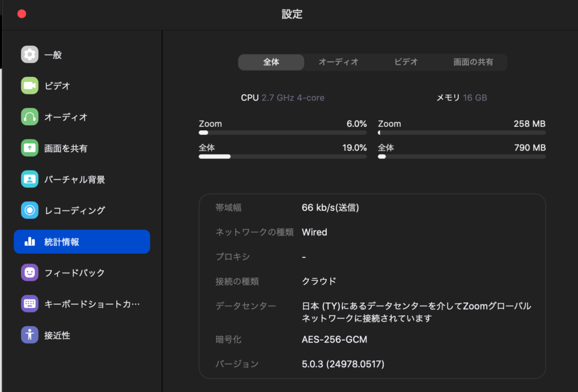Click the 一般 gear icon

(x=29, y=55)
